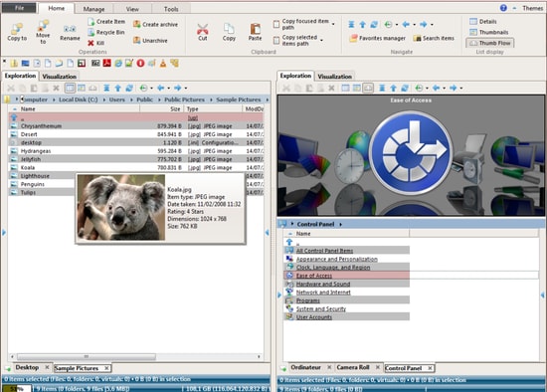Expand the Copy selected items path dropdown

(321, 40)
